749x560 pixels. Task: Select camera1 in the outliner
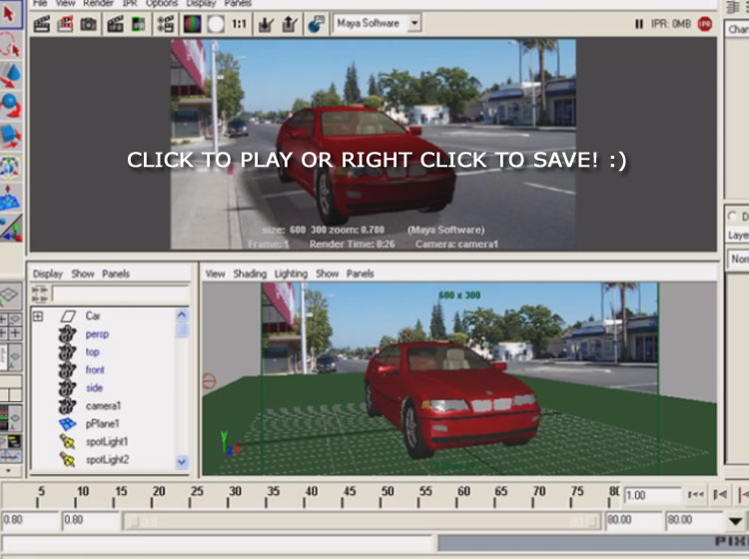tap(103, 406)
